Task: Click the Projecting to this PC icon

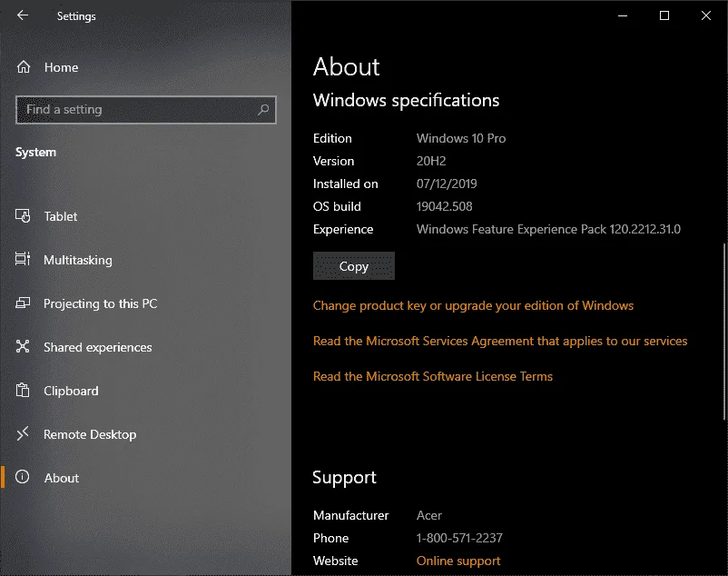Action: coord(23,303)
